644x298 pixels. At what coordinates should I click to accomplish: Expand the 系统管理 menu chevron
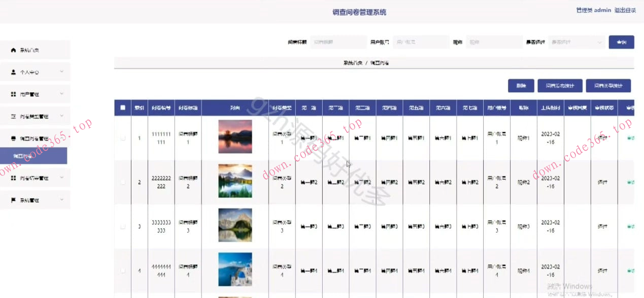click(61, 200)
